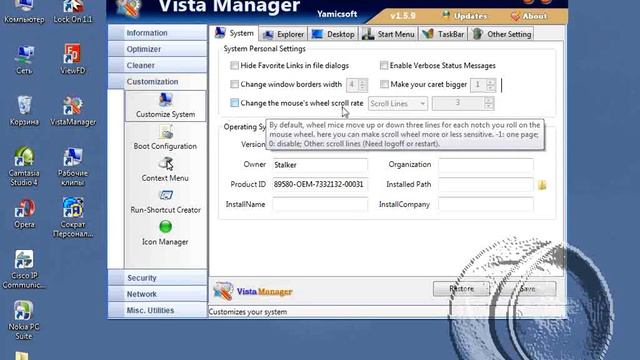Click the window borders width spinner

[x=362, y=84]
